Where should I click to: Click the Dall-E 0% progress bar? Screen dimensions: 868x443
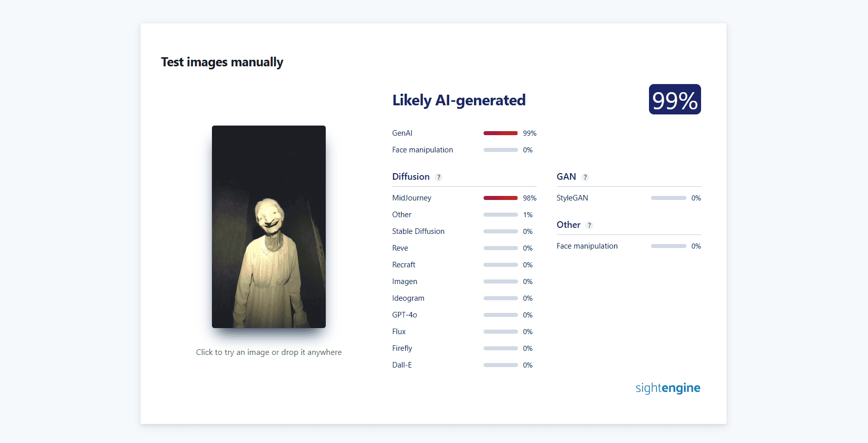click(x=500, y=365)
